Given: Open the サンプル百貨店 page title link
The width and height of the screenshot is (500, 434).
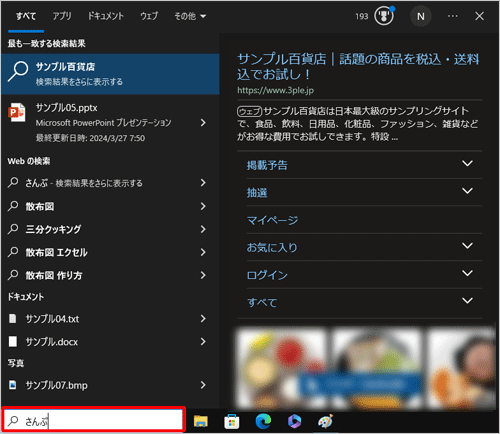Looking at the screenshot, I should pyautogui.click(x=358, y=67).
